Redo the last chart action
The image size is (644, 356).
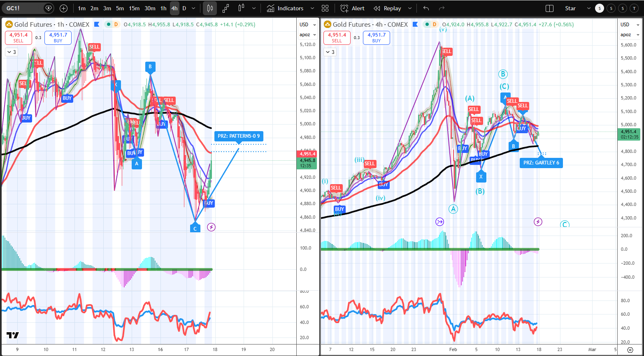pyautogui.click(x=442, y=8)
